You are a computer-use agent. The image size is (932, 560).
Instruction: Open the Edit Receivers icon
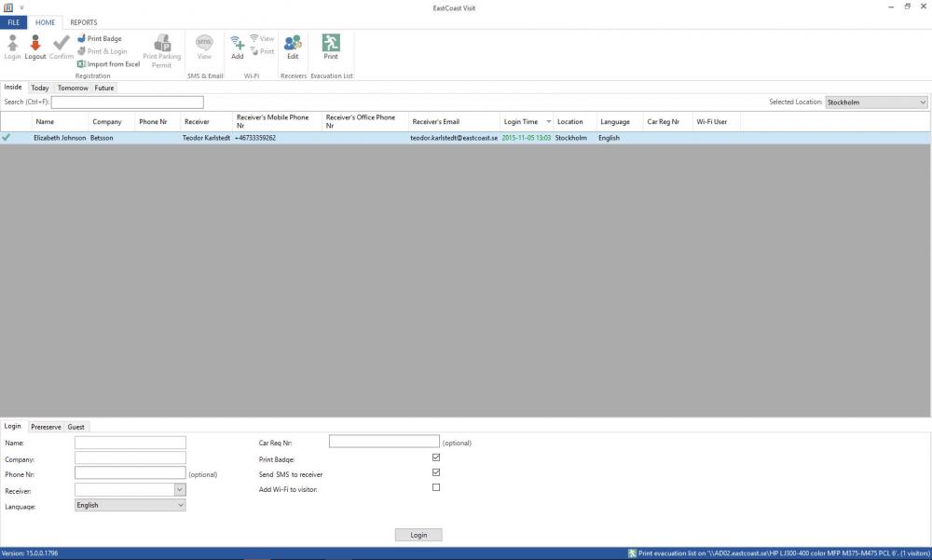pyautogui.click(x=293, y=43)
